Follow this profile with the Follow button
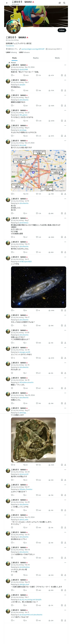The height and width of the screenshot is (644, 72). pos(62,30)
